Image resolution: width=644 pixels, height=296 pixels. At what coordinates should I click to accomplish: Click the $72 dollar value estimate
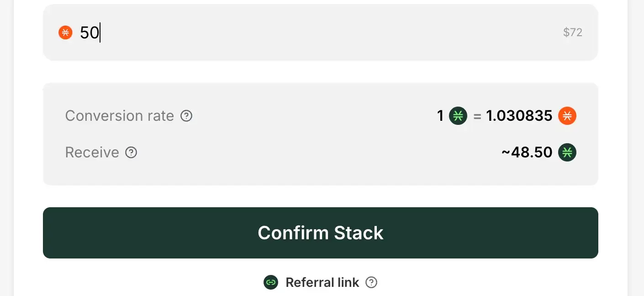[x=572, y=32]
